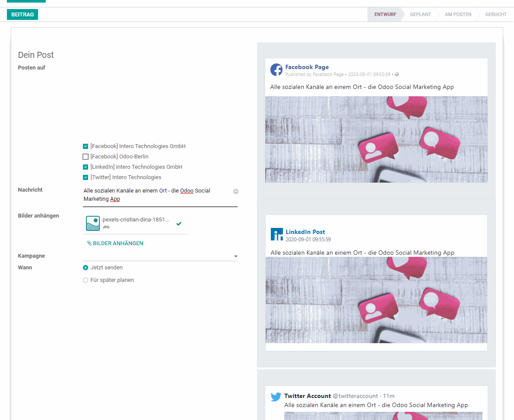Click the LinkedIn post timestamp 2020-09-01 09:55:59
Screen dimensions: 514x420
point(308,240)
